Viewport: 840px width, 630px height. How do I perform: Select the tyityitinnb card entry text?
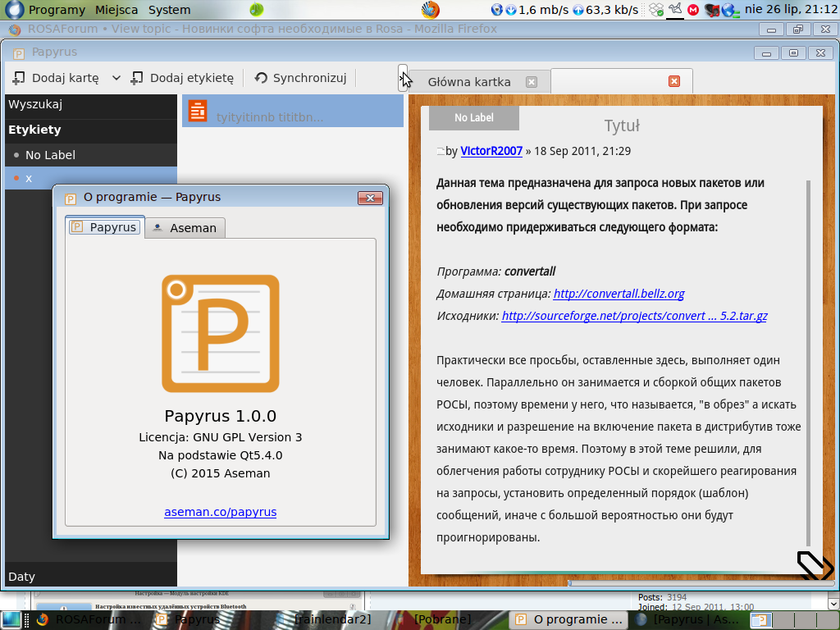pos(269,117)
